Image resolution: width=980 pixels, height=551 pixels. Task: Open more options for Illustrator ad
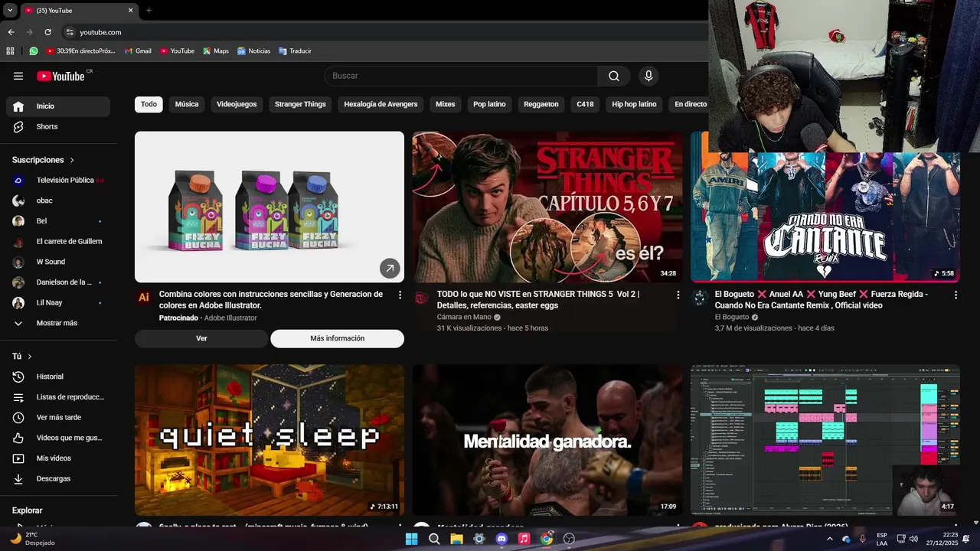(x=400, y=295)
